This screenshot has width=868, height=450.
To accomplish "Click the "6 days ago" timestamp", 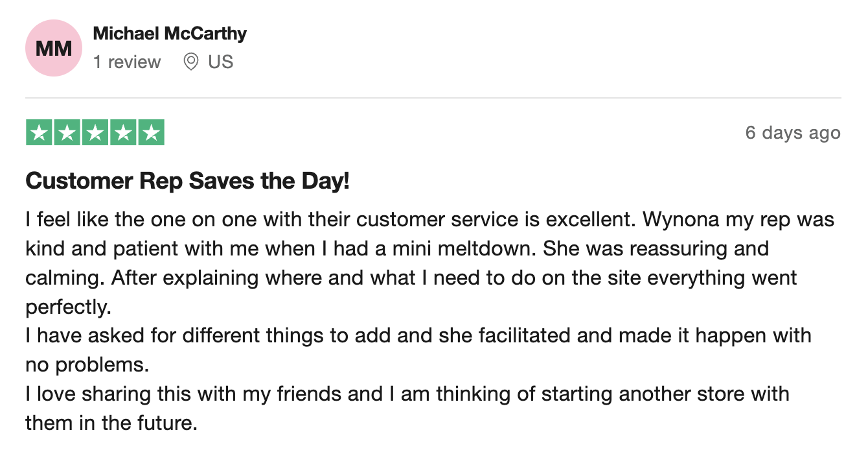I will tap(793, 133).
